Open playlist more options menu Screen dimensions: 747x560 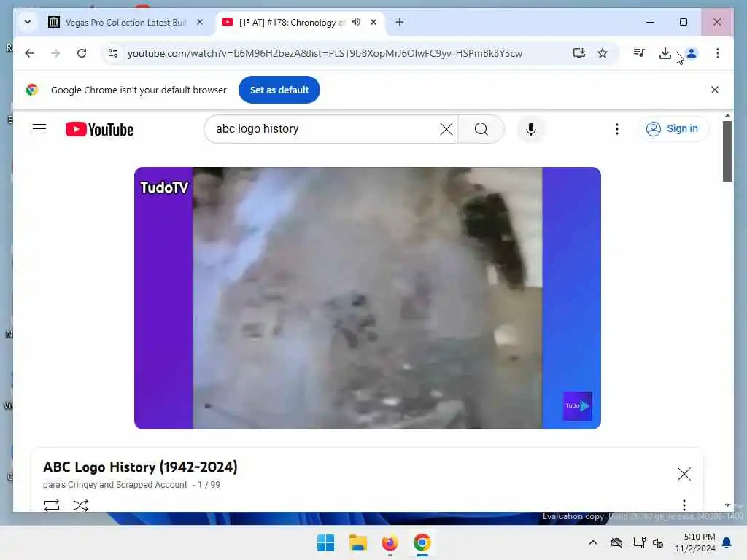684,505
